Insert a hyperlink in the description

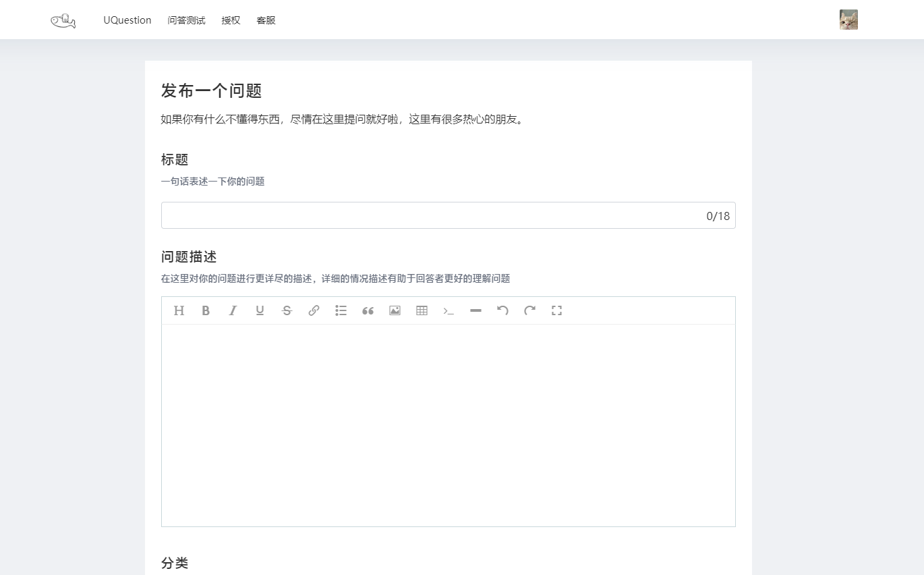pyautogui.click(x=314, y=310)
